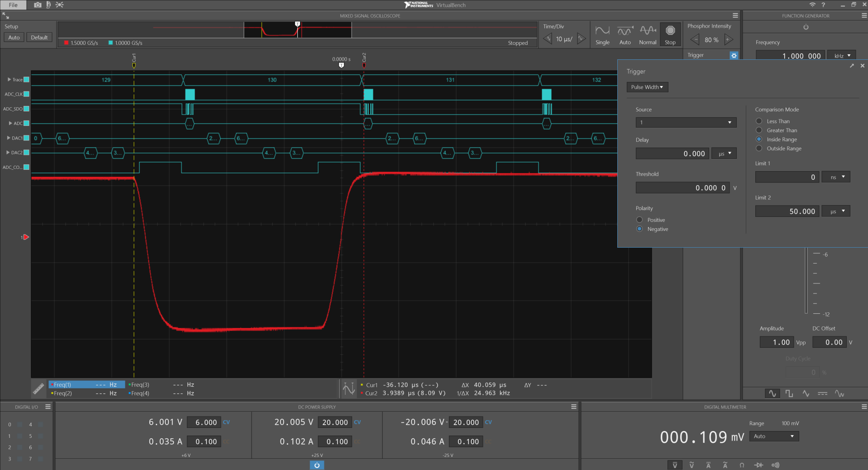Set trigger polarity to Positive
The width and height of the screenshot is (868, 470).
point(639,220)
